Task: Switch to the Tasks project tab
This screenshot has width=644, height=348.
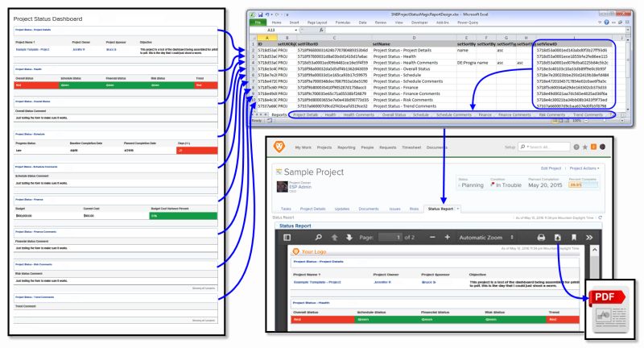Action: pyautogui.click(x=286, y=209)
